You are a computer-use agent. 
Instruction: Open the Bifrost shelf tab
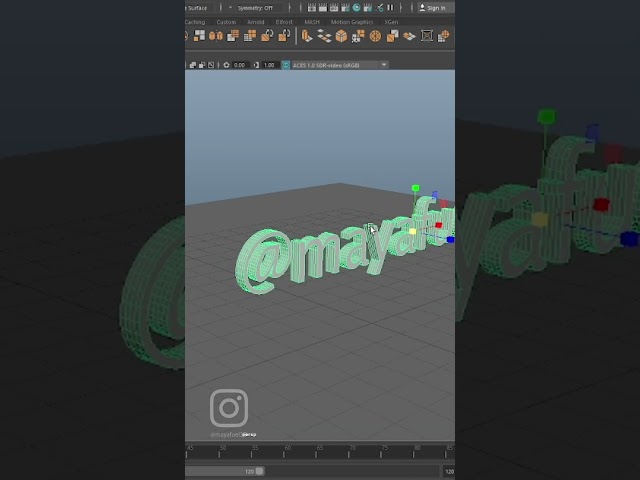coord(284,22)
